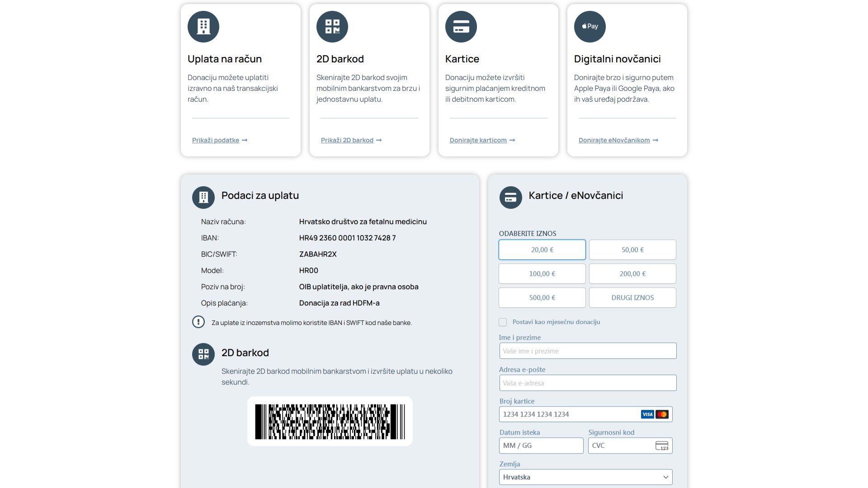Click the Visa logo in card number field
The image size is (868, 488).
647,414
